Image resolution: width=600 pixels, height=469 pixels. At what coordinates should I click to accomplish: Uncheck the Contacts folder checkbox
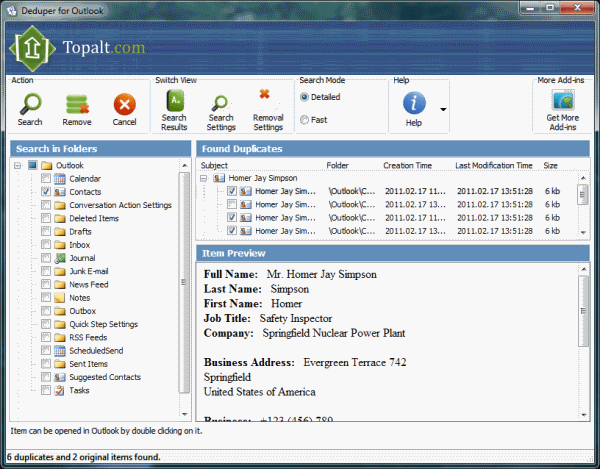[x=46, y=192]
